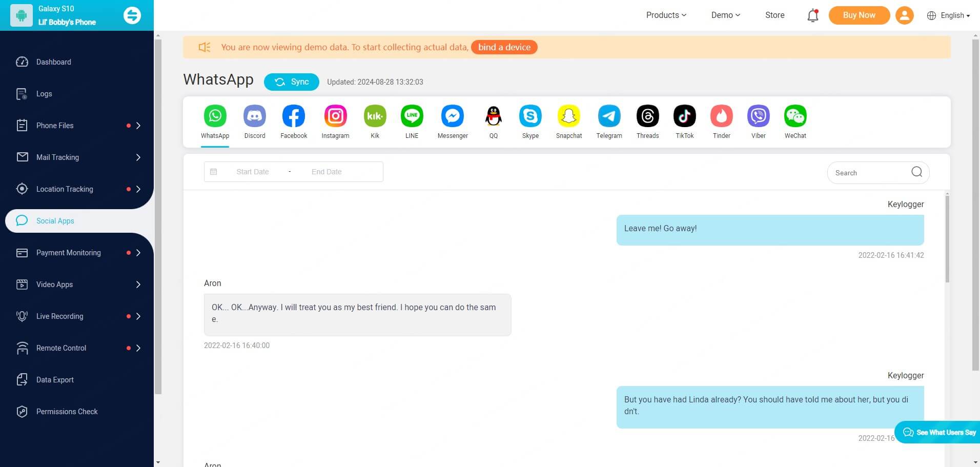
Task: Expand the Mail Tracking chevron
Action: coord(138,157)
